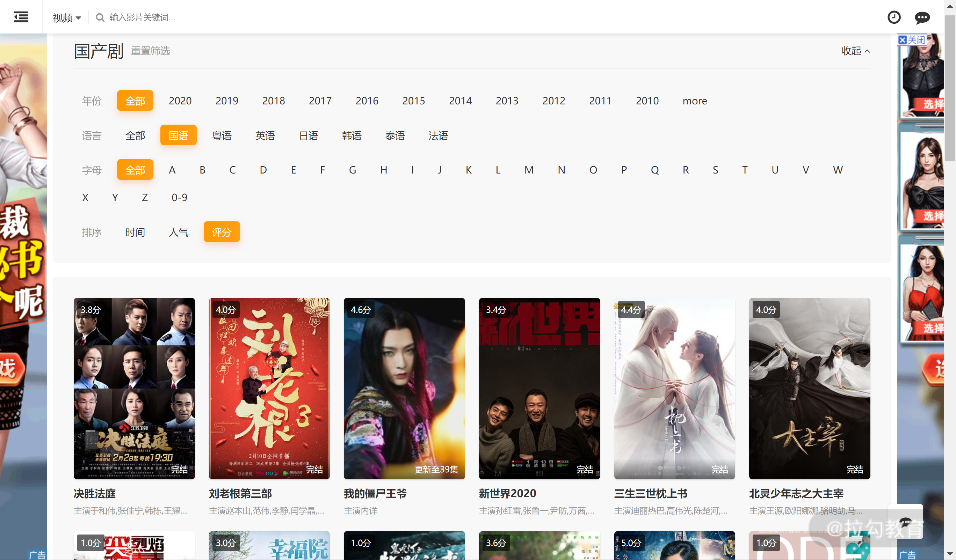Click the 幸福院 poster rated 3.0分
The image size is (956, 560).
(x=269, y=545)
